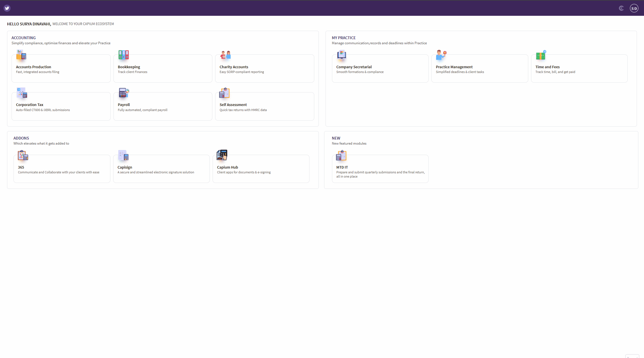The height and width of the screenshot is (358, 644).
Task: Click the Payroll calculator icon
Action: 124,93
